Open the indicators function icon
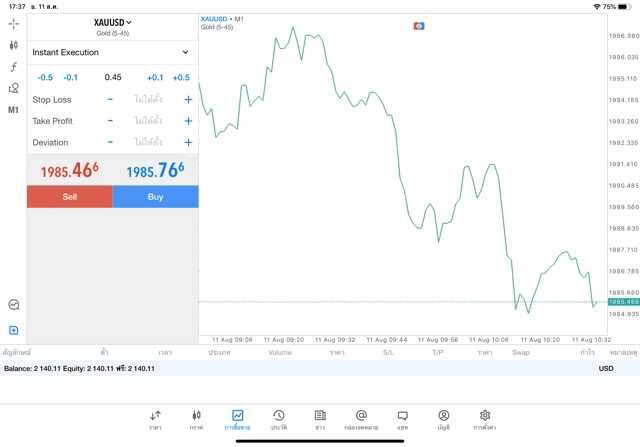 coord(13,67)
